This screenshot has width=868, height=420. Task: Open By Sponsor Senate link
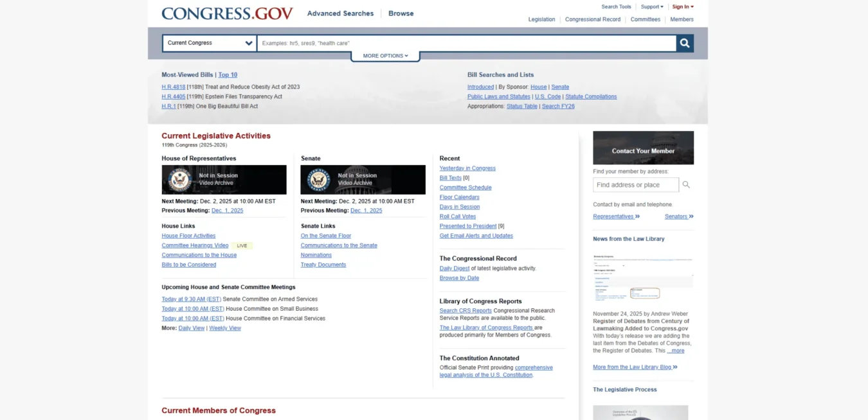[x=560, y=87]
